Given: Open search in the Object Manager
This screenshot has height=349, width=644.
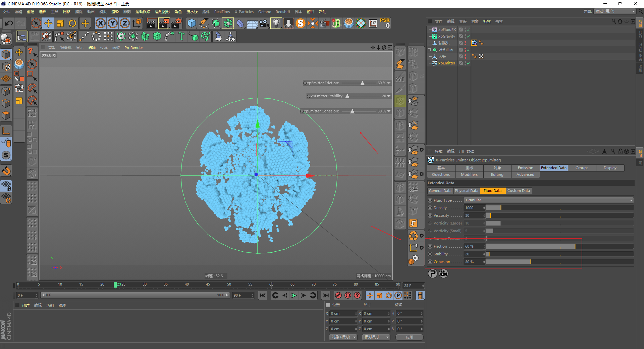Looking at the screenshot, I should tap(614, 21).
